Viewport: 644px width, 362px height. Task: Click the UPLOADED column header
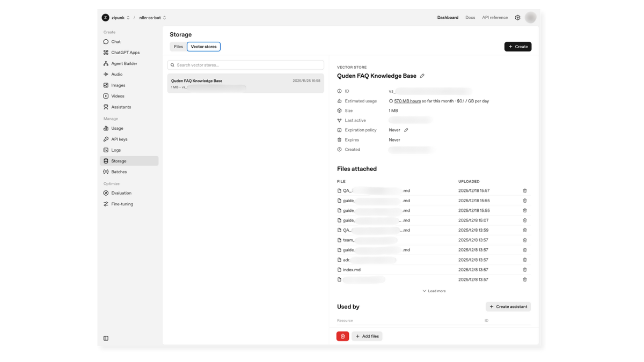point(469,182)
